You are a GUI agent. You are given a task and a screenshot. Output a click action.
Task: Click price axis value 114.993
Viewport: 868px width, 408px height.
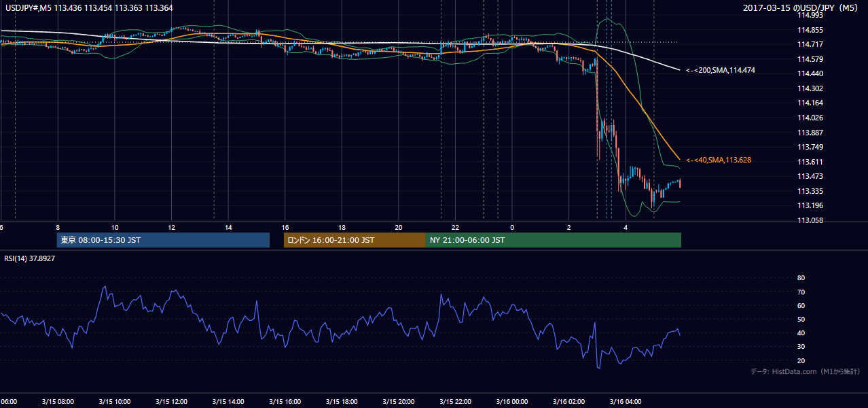[810, 15]
